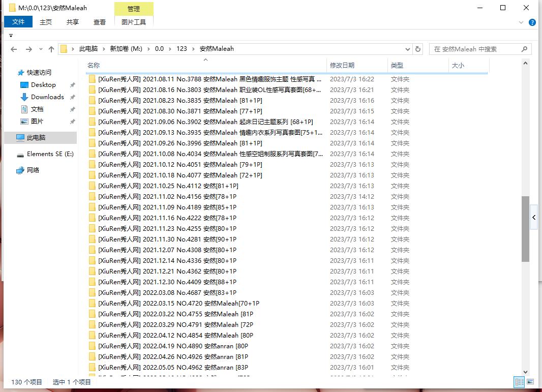Expand the ribbon chevron
The width and height of the screenshot is (542, 392).
click(521, 22)
